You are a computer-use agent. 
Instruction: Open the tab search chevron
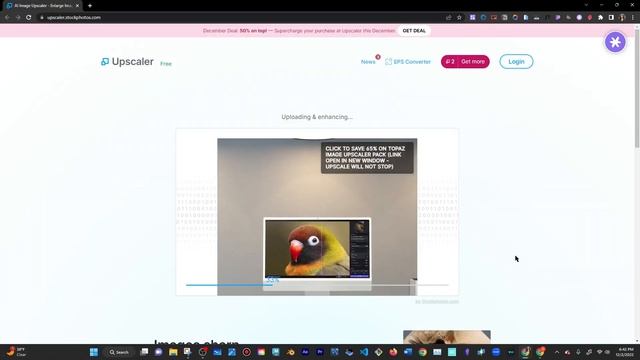(586, 5)
